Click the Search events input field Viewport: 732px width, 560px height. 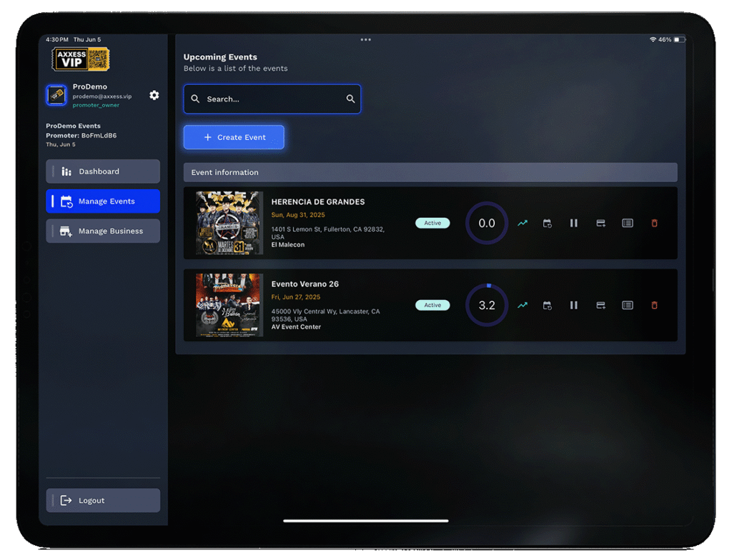click(272, 99)
